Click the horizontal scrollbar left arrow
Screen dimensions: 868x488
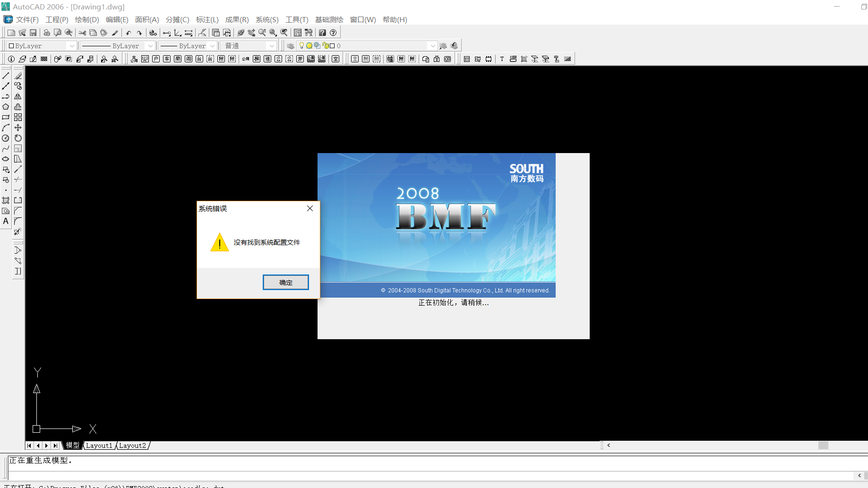tap(609, 445)
